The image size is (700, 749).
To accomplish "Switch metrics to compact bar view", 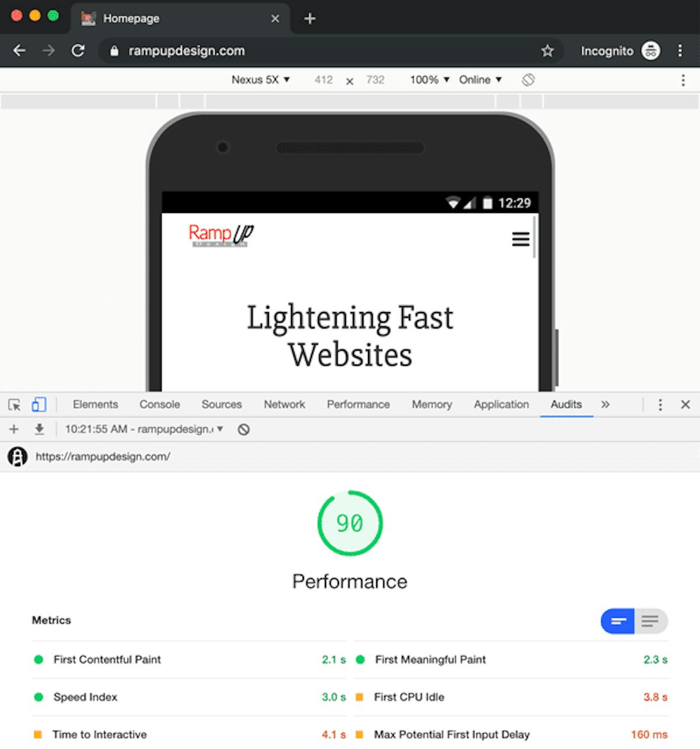I will tap(618, 621).
